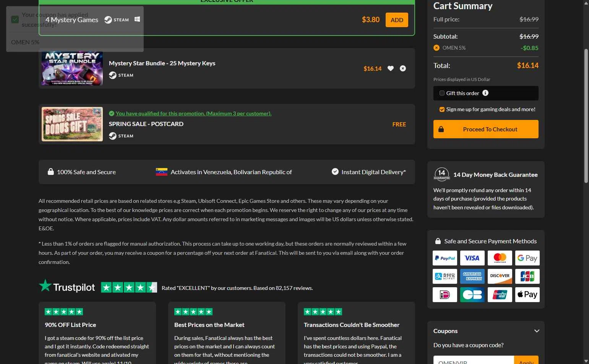The image size is (589, 364).
Task: Click Spring Sale Bonus Gift thumbnail
Action: pos(72,124)
